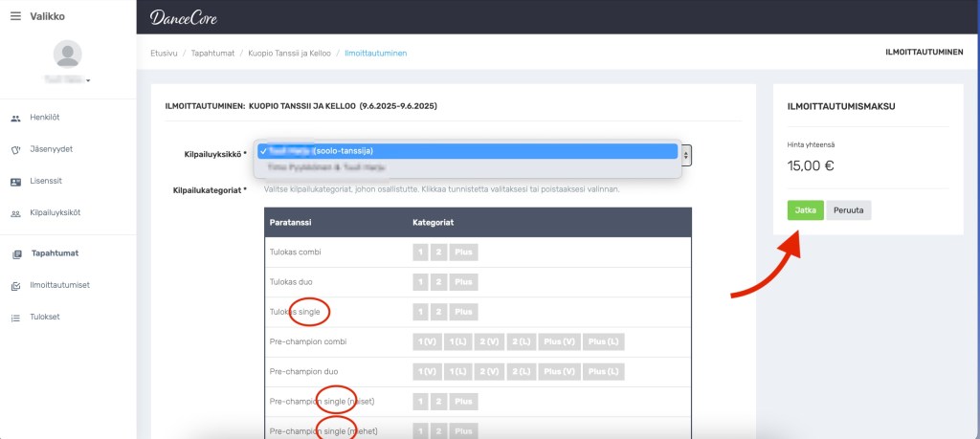The image size is (980, 439).
Task: Click the Tulokset list icon
Action: pyautogui.click(x=15, y=318)
